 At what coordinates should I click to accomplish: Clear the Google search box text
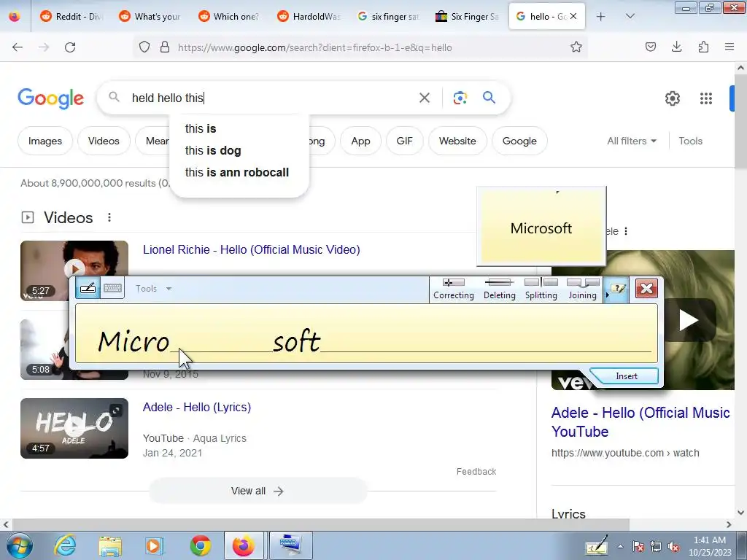pyautogui.click(x=424, y=98)
